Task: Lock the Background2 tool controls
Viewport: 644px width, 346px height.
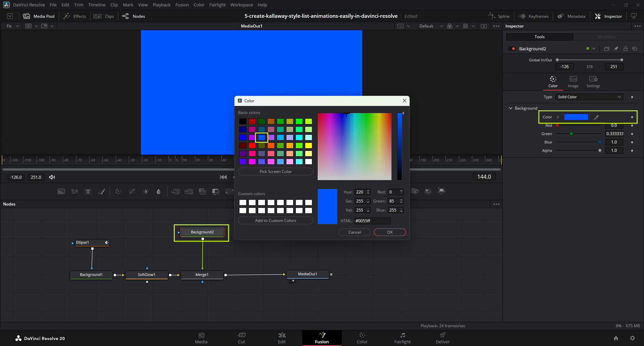Action: click(625, 49)
